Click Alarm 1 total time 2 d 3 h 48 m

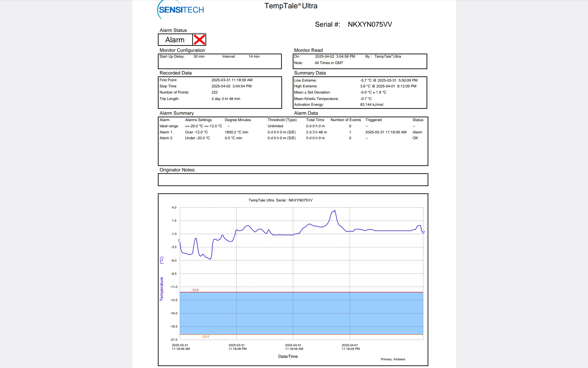coord(316,132)
